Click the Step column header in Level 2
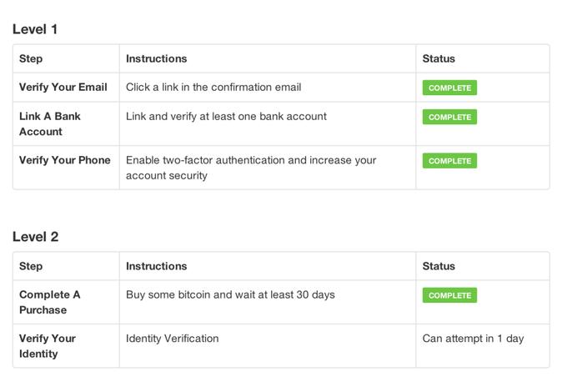 pos(31,266)
